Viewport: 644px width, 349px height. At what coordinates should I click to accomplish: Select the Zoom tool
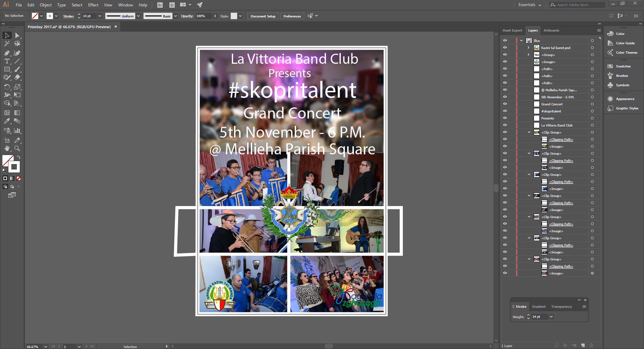pyautogui.click(x=17, y=148)
